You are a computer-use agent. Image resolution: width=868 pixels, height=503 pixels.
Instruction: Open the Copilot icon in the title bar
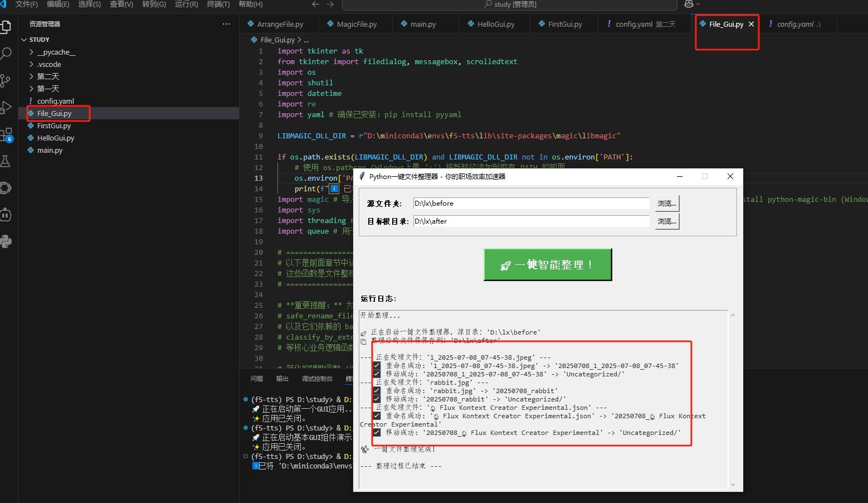[689, 4]
